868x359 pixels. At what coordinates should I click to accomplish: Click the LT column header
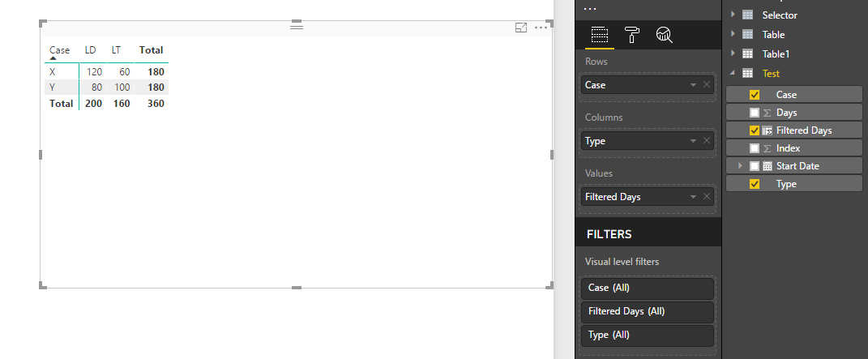tap(116, 50)
